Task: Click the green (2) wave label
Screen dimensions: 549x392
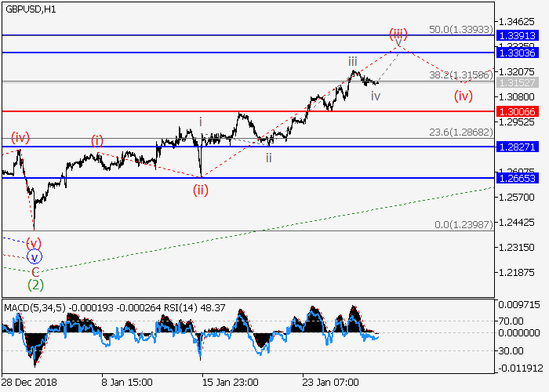Action: [35, 284]
